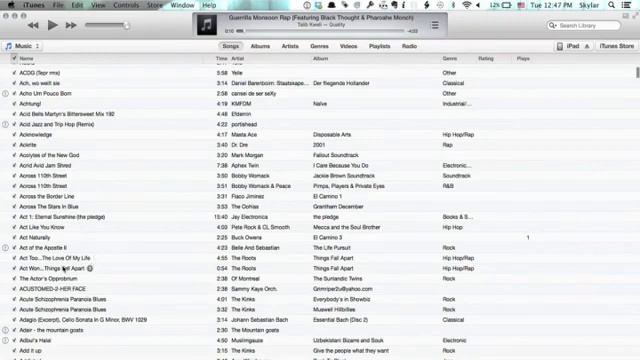Click the magnifier icon in Search Library
This screenshot has width=640, height=360.
tap(553, 25)
